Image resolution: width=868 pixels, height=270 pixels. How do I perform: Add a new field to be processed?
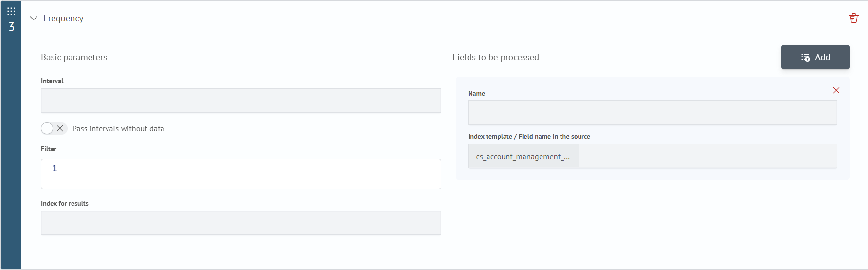(x=815, y=57)
